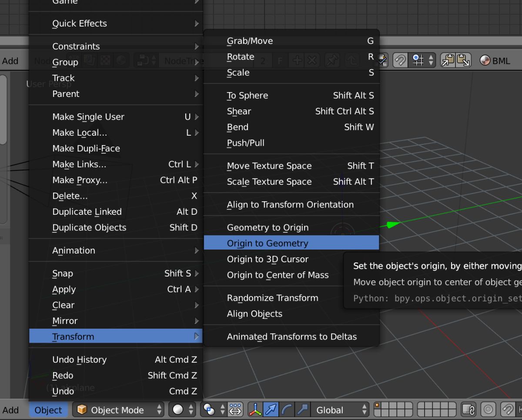This screenshot has height=420, width=522.
Task: Expand the Constraints submenu
Action: click(x=116, y=46)
